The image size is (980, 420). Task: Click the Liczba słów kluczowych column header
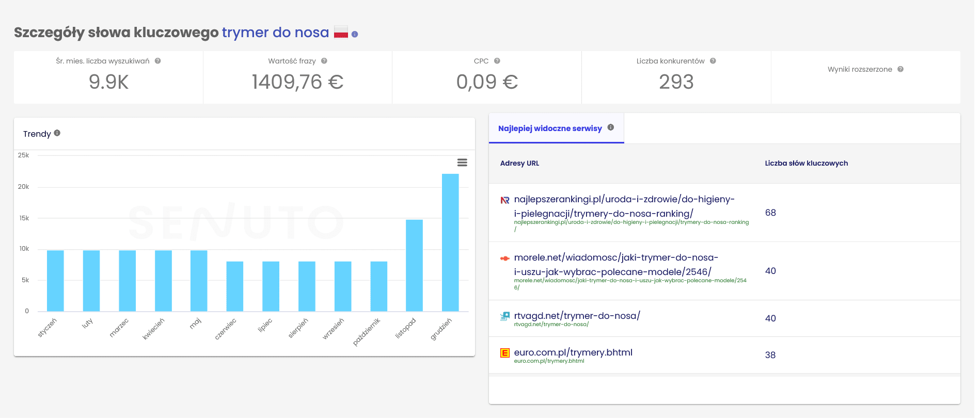click(x=807, y=163)
